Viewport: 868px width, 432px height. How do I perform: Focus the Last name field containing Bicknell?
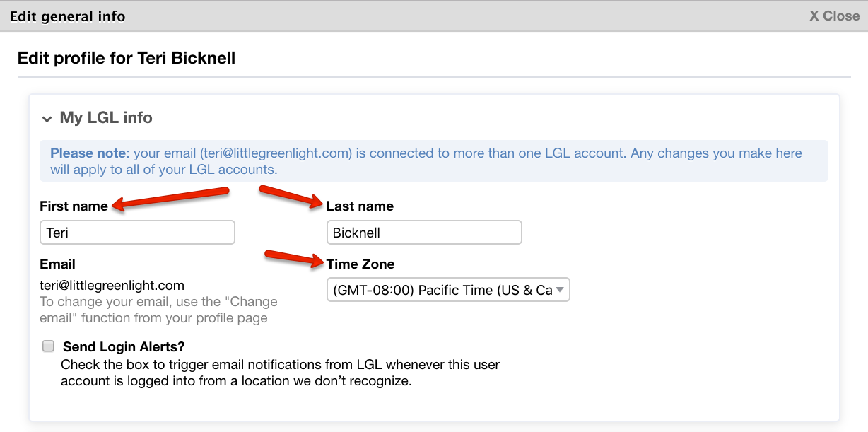(424, 233)
